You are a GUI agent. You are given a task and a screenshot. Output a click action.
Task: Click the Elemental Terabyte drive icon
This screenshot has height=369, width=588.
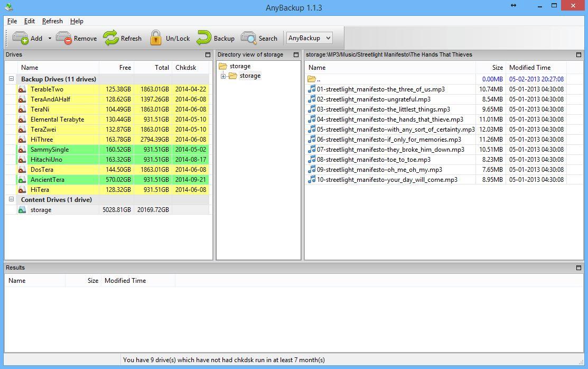tap(22, 120)
